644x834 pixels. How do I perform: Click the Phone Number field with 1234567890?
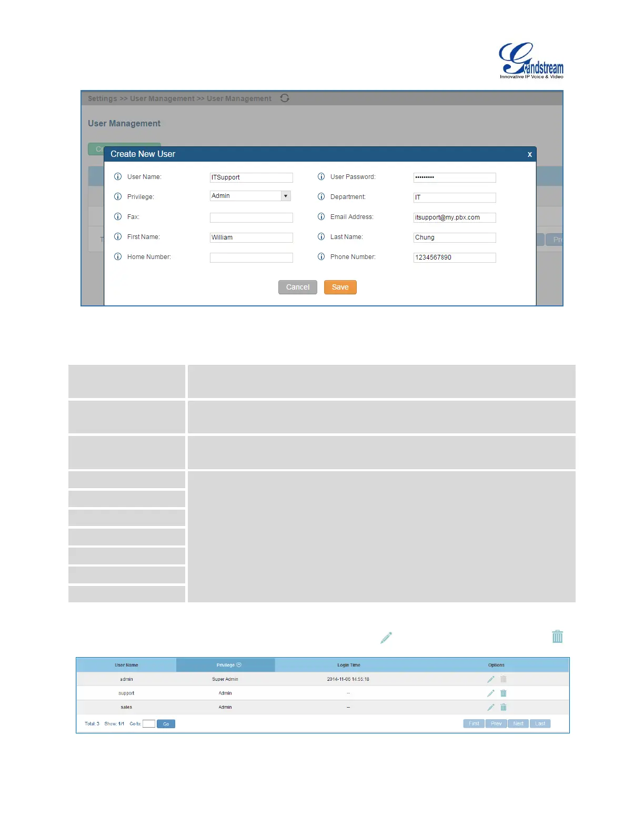point(455,257)
